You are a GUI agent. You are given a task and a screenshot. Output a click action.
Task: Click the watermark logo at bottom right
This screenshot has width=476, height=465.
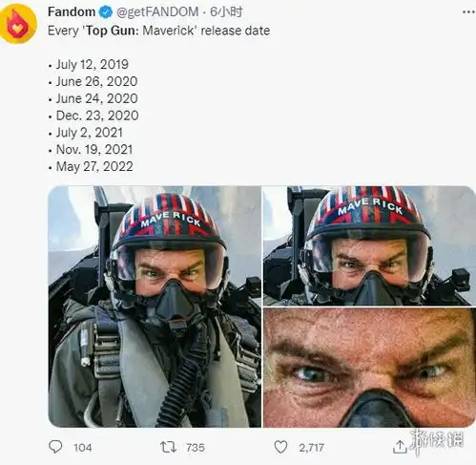tap(437, 441)
